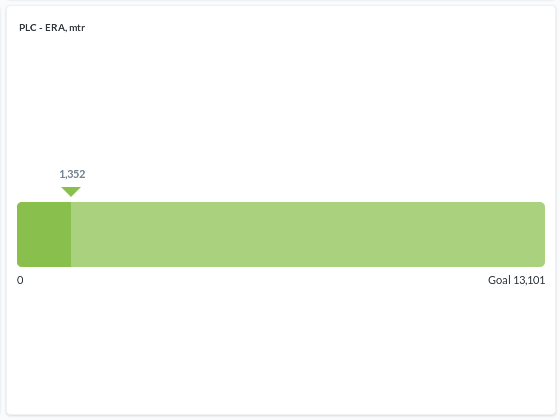Screen dimensions: 560x420
Task: Click the number 13,101 in the goal label
Action: click(529, 280)
